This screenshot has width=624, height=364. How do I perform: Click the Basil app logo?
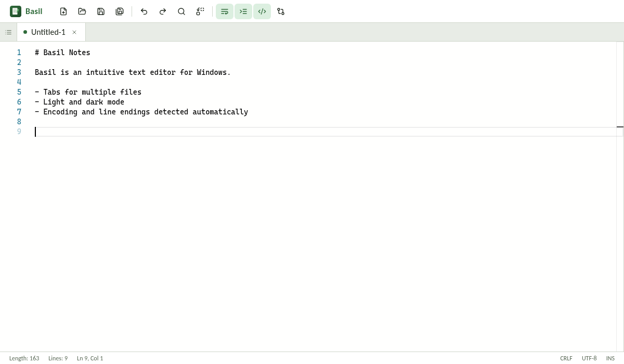(x=16, y=11)
